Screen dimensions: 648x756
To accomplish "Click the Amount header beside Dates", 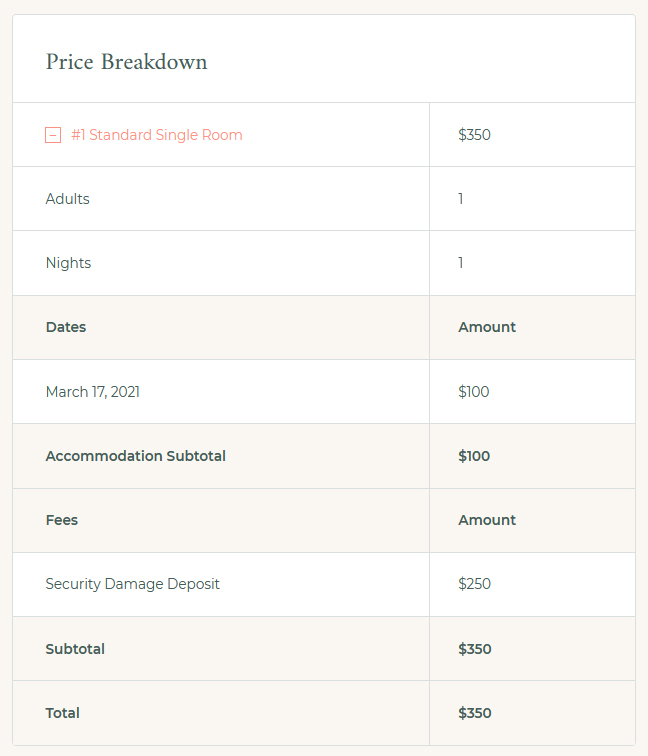I will [487, 327].
